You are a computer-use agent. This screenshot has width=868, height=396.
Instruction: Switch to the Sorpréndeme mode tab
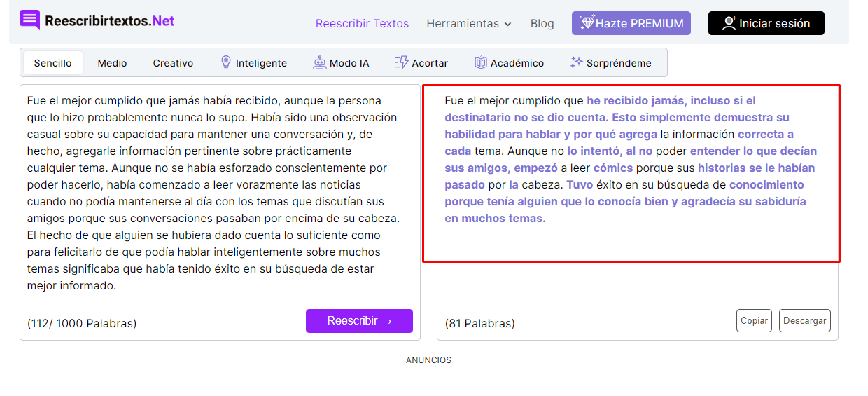[610, 63]
